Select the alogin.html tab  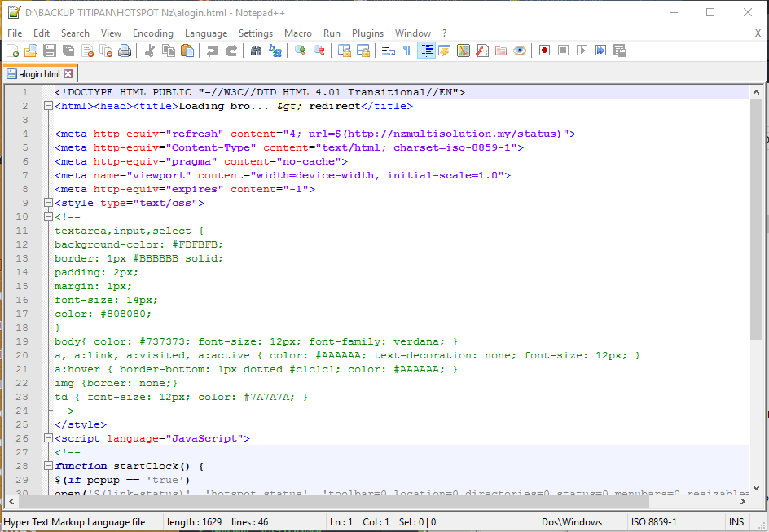[x=39, y=74]
